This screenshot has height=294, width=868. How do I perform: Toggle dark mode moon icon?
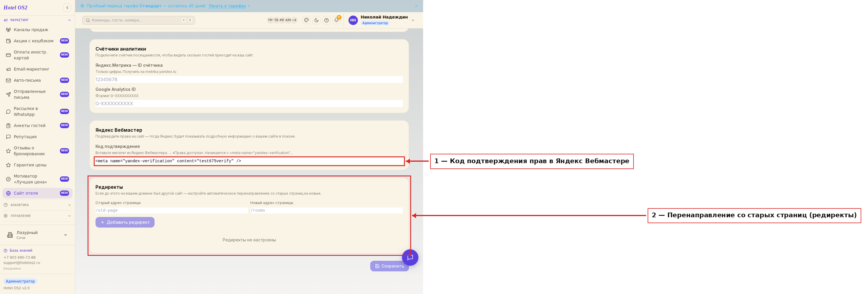[316, 20]
